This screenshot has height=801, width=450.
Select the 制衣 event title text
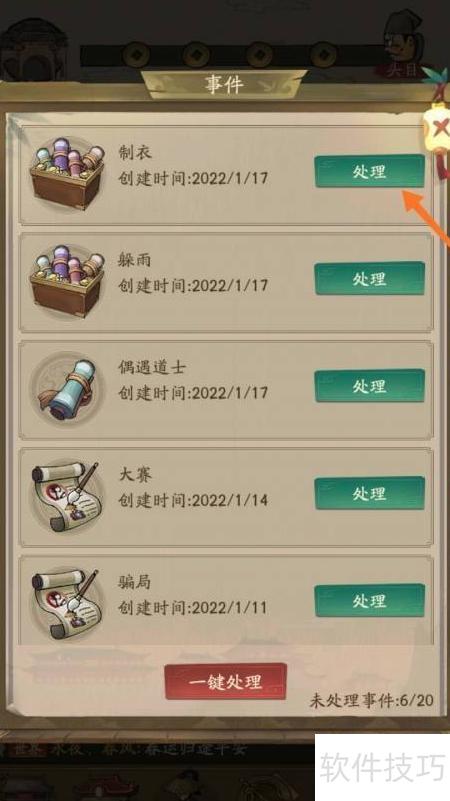[135, 152]
